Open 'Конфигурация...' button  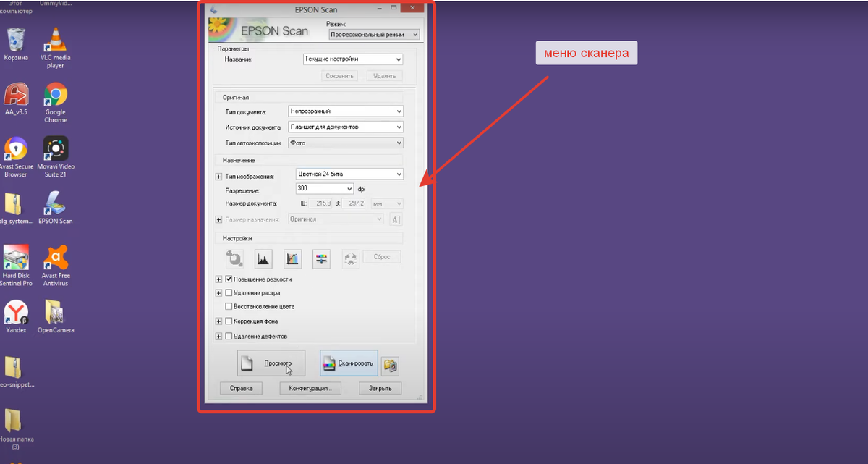pyautogui.click(x=310, y=389)
